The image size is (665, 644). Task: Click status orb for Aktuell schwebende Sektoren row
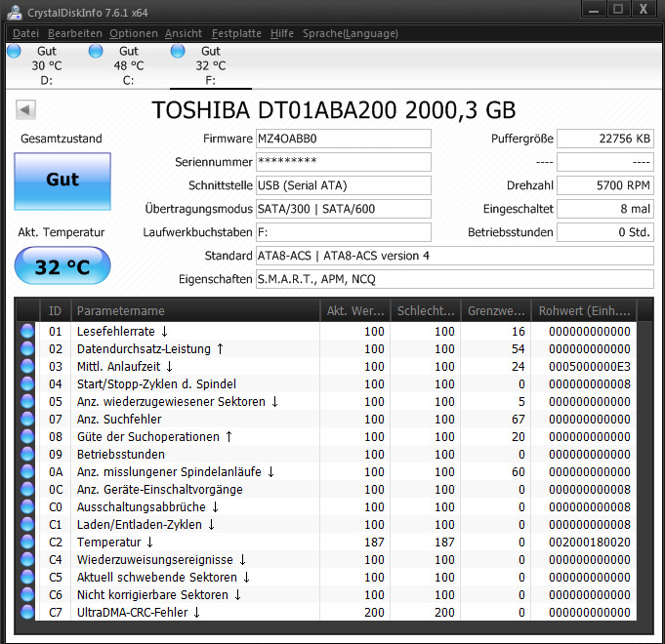click(x=27, y=577)
